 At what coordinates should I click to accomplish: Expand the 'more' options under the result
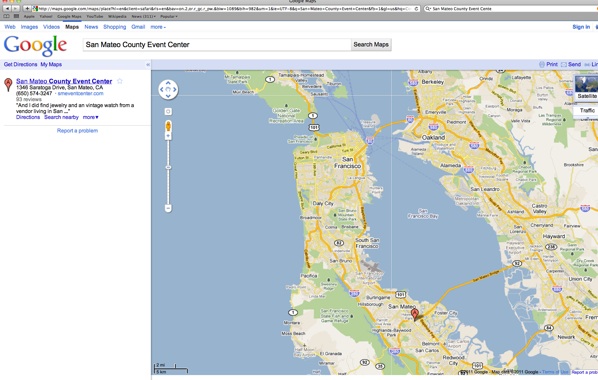(90, 117)
